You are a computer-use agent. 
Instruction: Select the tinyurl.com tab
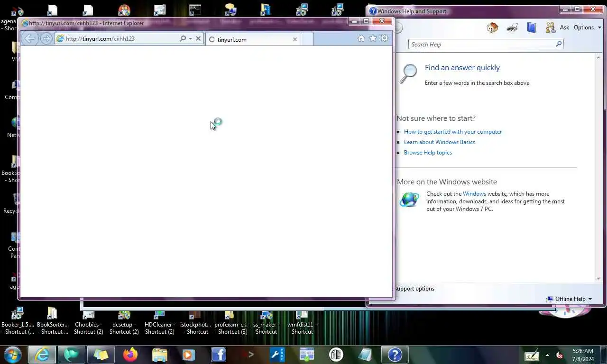coord(253,39)
